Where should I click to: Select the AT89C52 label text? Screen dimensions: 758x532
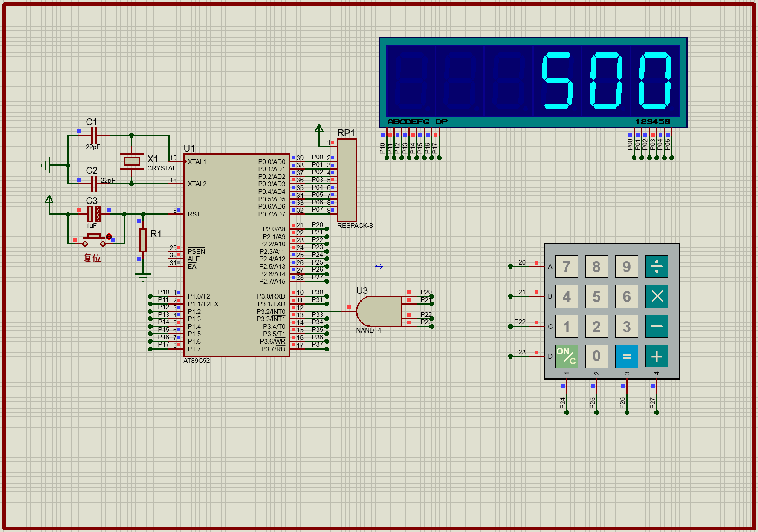(x=197, y=361)
